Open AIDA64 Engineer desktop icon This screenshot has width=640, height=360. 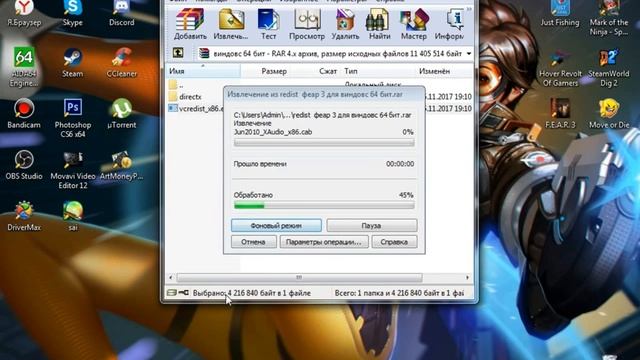pyautogui.click(x=24, y=67)
